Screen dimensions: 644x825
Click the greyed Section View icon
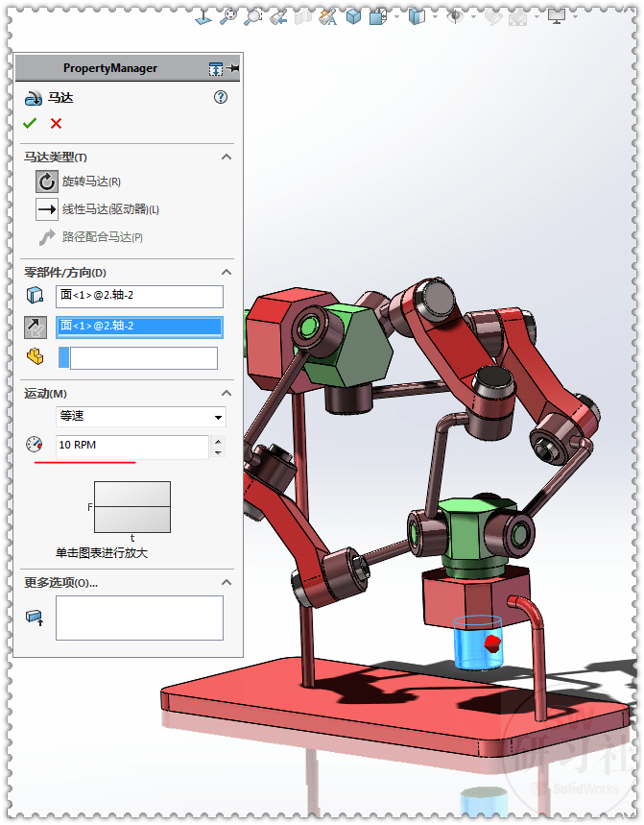(303, 17)
